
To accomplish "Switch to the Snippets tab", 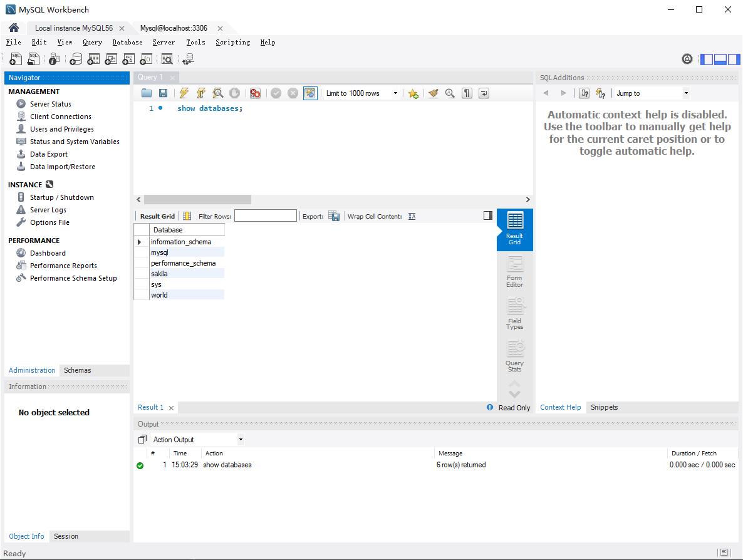I will tap(604, 407).
